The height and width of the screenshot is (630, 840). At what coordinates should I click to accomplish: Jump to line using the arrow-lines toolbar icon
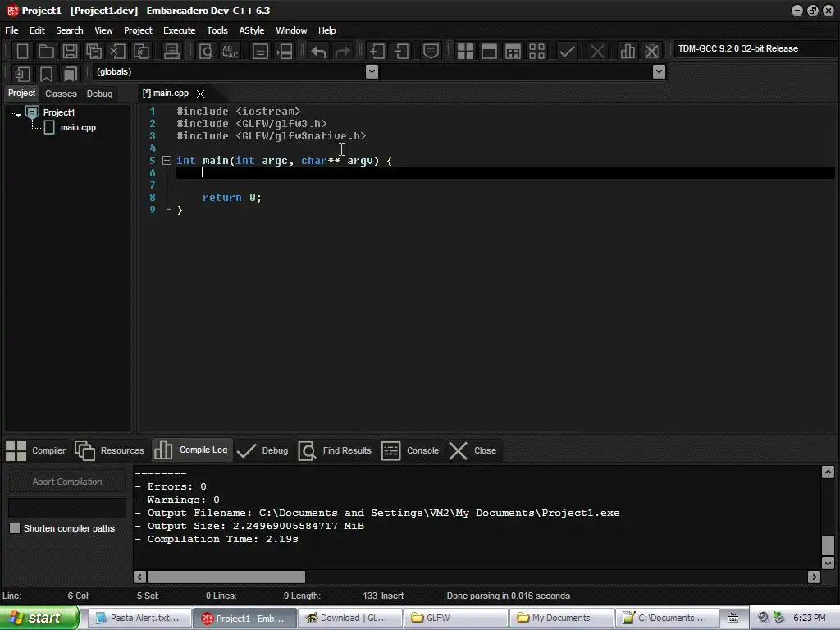(285, 52)
